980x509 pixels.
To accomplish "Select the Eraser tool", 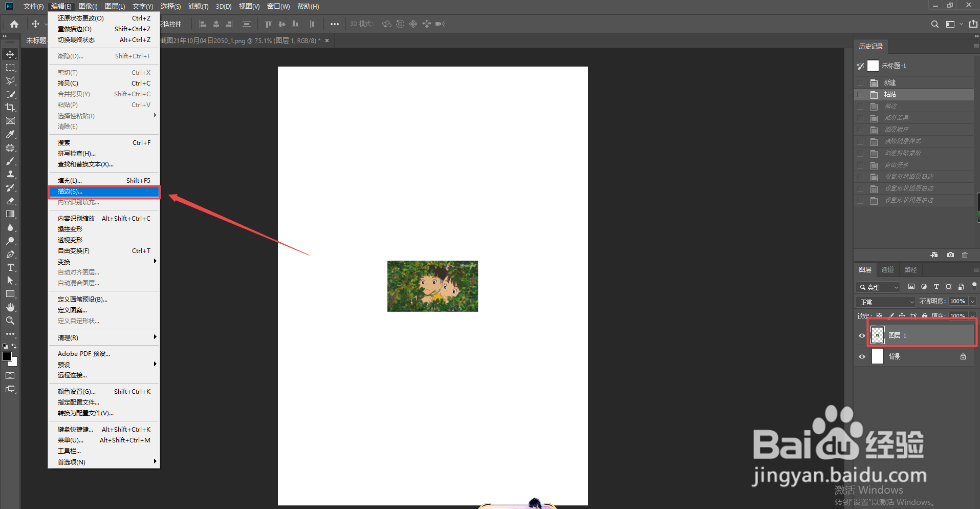I will pos(10,201).
